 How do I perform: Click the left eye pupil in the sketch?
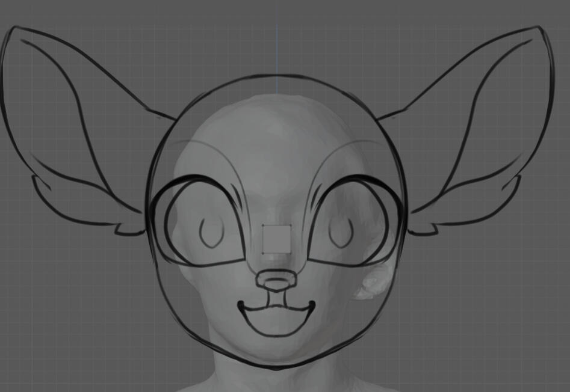(211, 233)
